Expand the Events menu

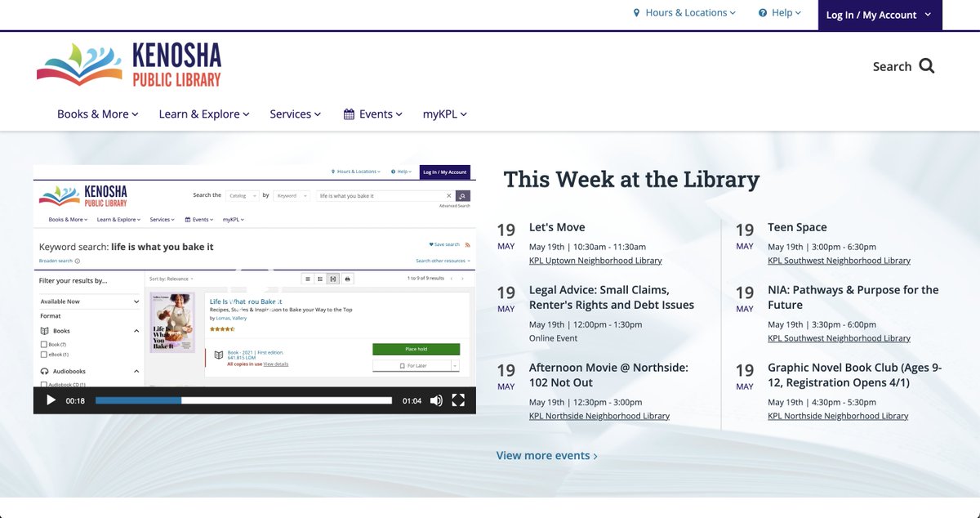coord(373,114)
